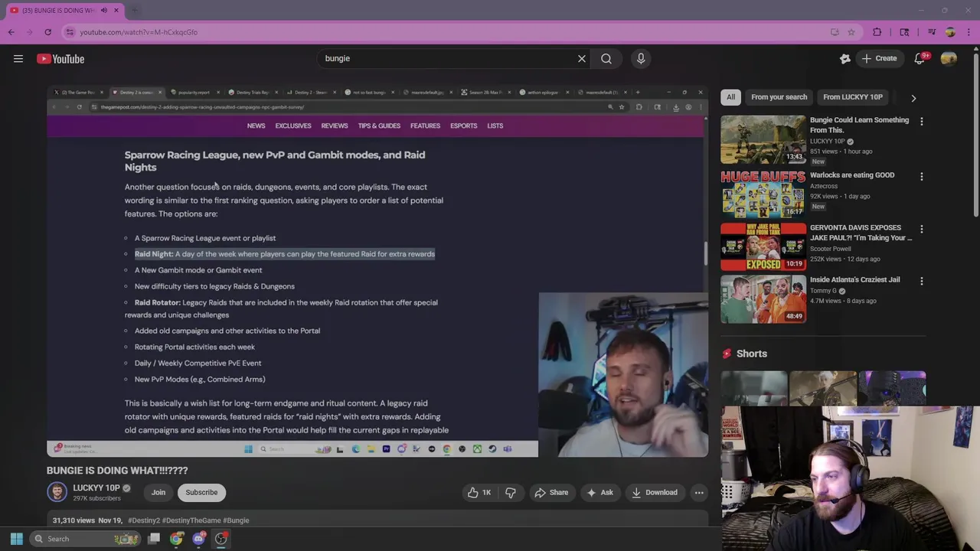Image resolution: width=980 pixels, height=551 pixels.
Task: Click the Windows taskbar Search box
Action: coord(86,539)
